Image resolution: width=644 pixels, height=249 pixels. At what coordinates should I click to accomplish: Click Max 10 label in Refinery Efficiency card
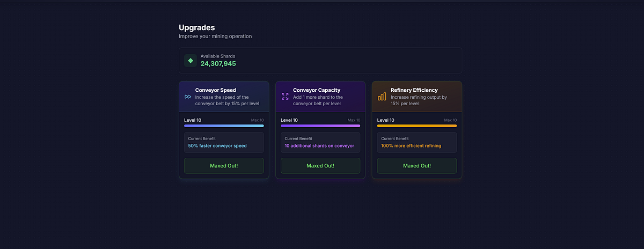(450, 120)
